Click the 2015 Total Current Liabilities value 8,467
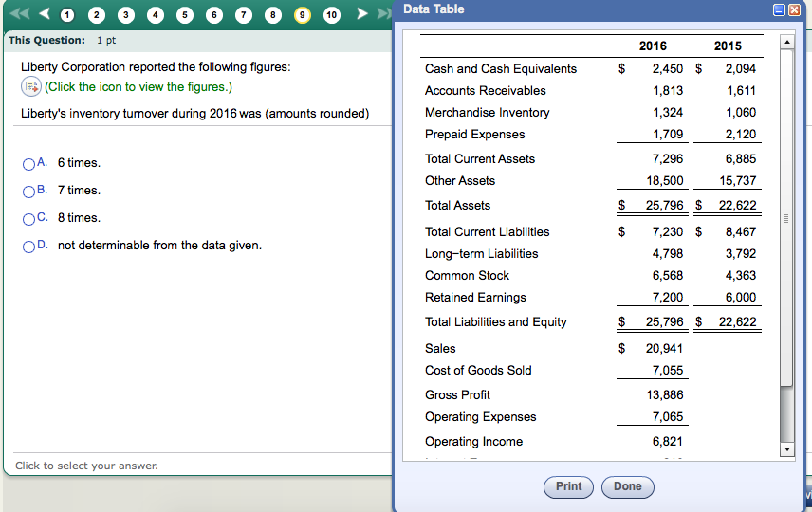The width and height of the screenshot is (812, 512). [741, 232]
